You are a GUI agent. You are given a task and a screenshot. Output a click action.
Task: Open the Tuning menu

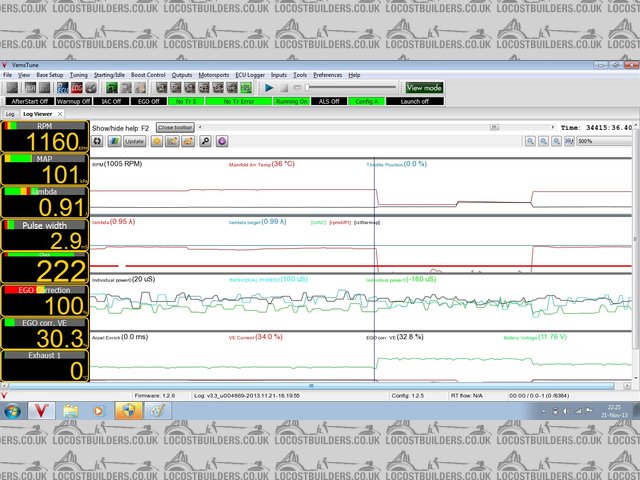[x=78, y=75]
